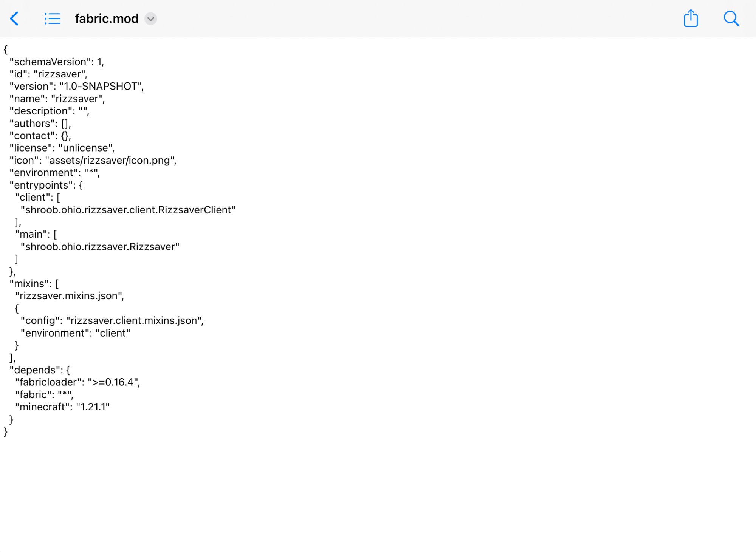
Task: Expand the fabric.mod title dropdown chevron
Action: click(x=150, y=19)
